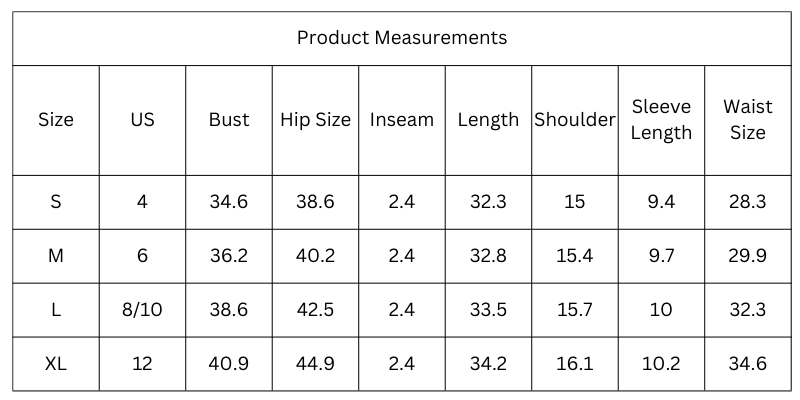The image size is (800, 400).
Task: Select hip size value 40.2
Action: [x=315, y=256]
